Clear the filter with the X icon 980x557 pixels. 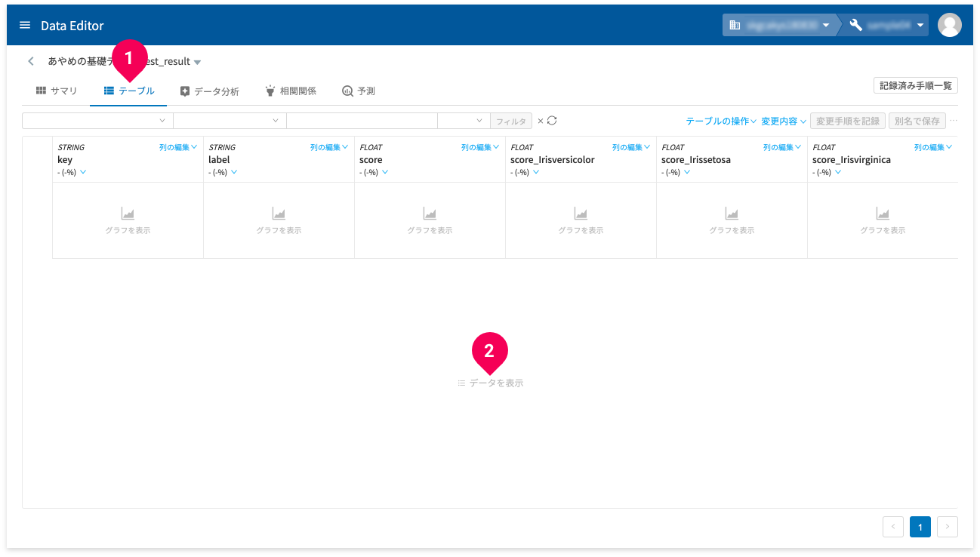540,121
